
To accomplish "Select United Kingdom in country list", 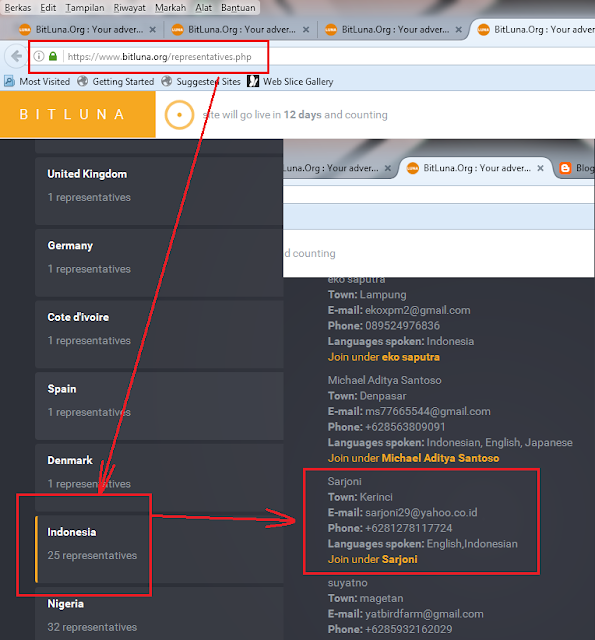I will pos(159,191).
